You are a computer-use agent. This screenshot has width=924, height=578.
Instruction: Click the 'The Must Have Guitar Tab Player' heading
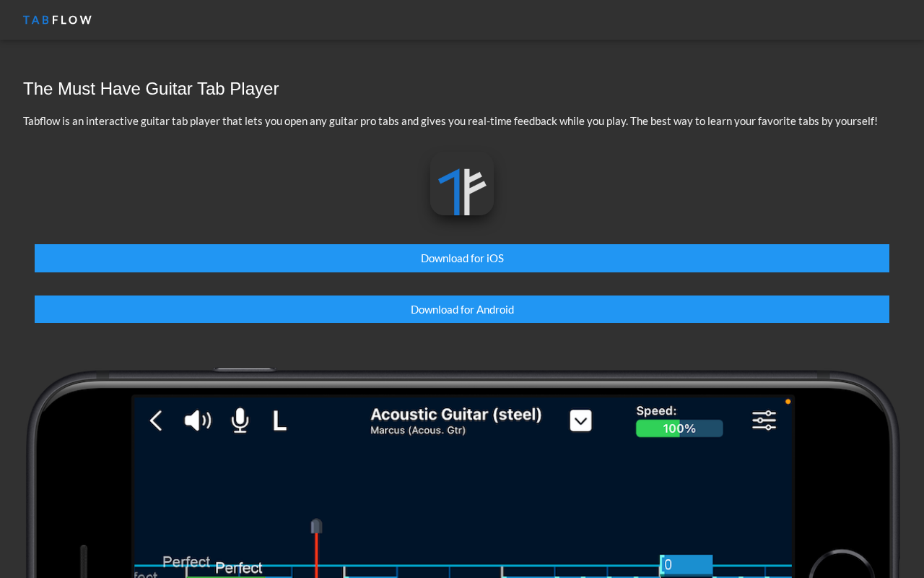point(151,89)
